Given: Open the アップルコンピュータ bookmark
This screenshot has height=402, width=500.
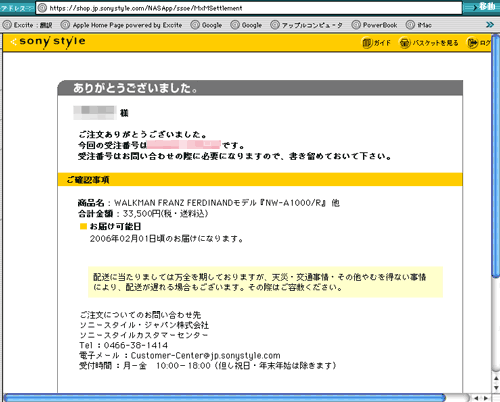Looking at the screenshot, I should [x=312, y=25].
